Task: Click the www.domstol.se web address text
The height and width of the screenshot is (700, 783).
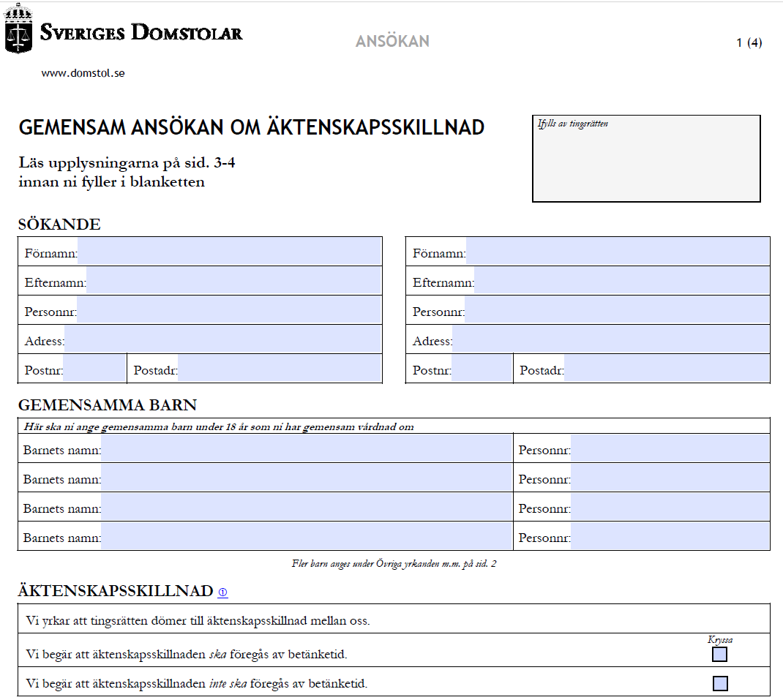Action: point(83,73)
